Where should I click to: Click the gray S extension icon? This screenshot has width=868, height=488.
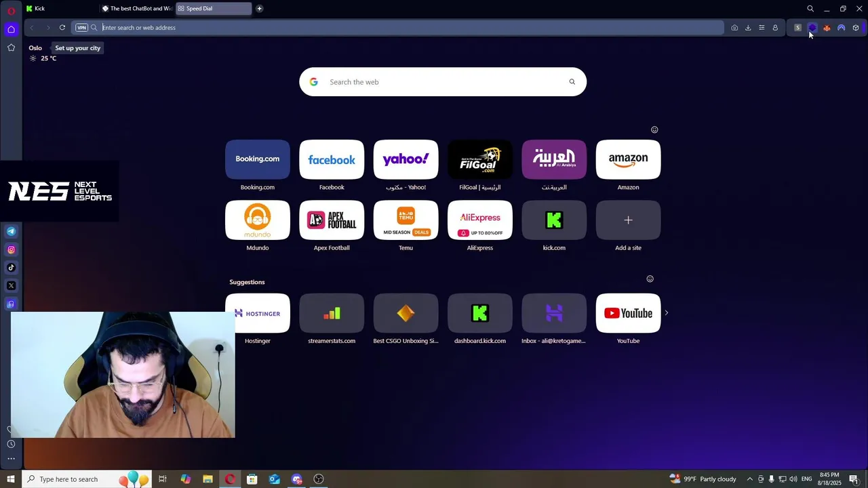pyautogui.click(x=797, y=28)
